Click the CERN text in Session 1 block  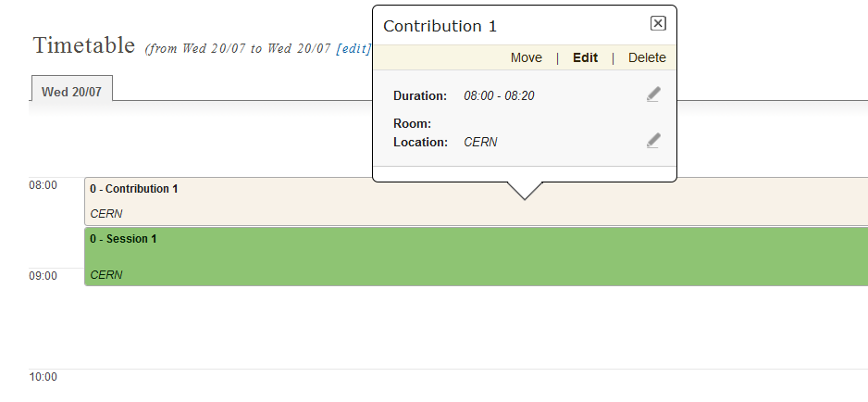(x=106, y=275)
